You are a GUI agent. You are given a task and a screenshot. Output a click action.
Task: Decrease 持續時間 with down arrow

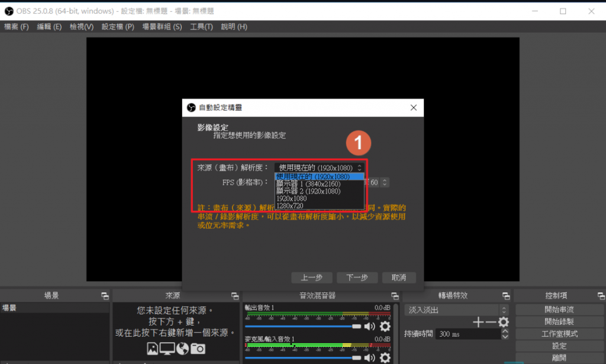(505, 337)
